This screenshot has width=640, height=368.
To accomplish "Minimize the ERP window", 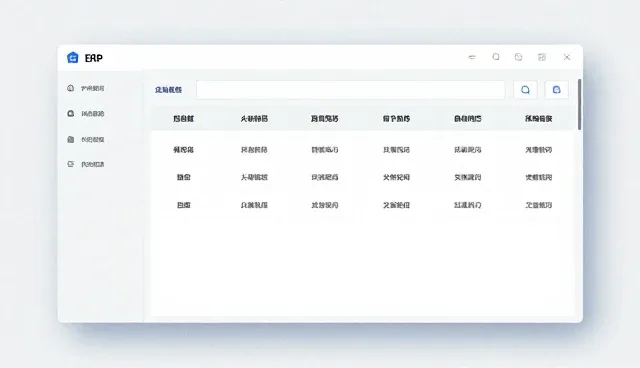I will (472, 57).
